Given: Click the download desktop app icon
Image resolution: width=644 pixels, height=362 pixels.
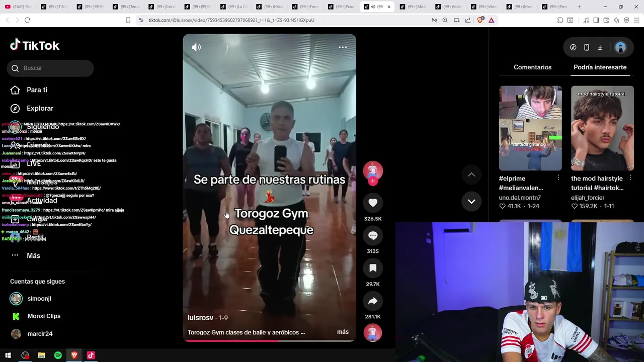Looking at the screenshot, I should pyautogui.click(x=600, y=47).
